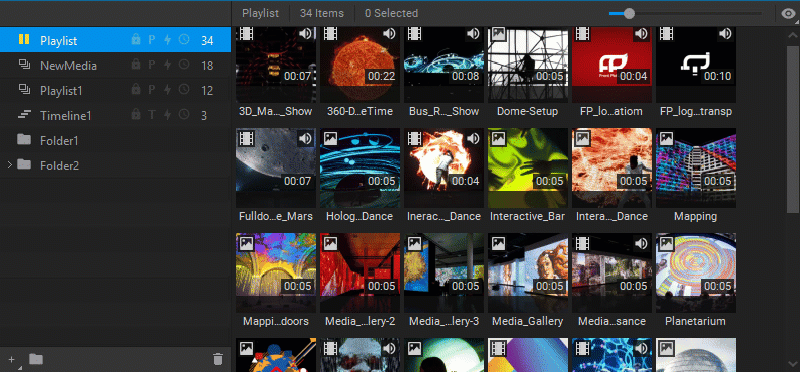800x372 pixels.
Task: Click the trash delete icon
Action: tap(218, 359)
